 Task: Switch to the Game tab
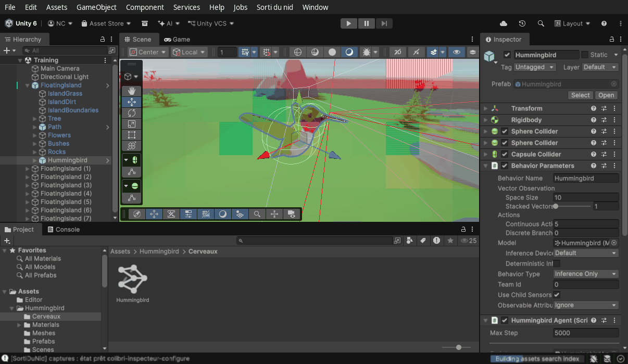[x=177, y=39]
